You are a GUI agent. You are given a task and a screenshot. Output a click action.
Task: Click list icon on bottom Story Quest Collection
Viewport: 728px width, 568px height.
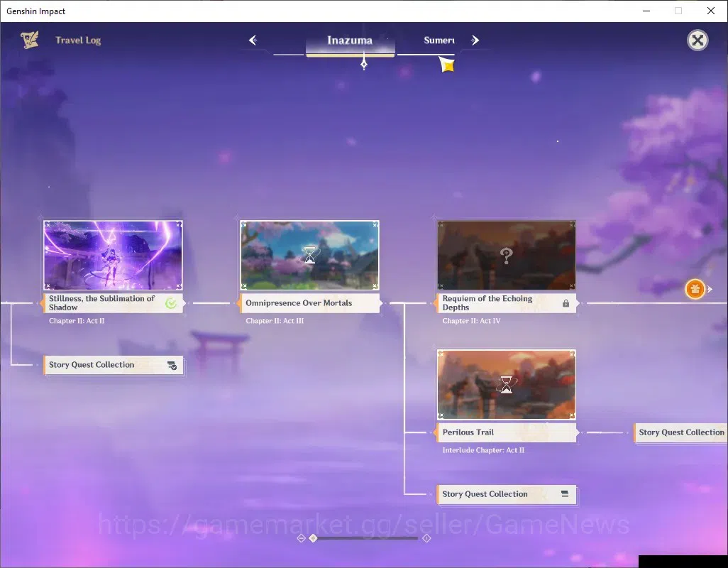565,493
